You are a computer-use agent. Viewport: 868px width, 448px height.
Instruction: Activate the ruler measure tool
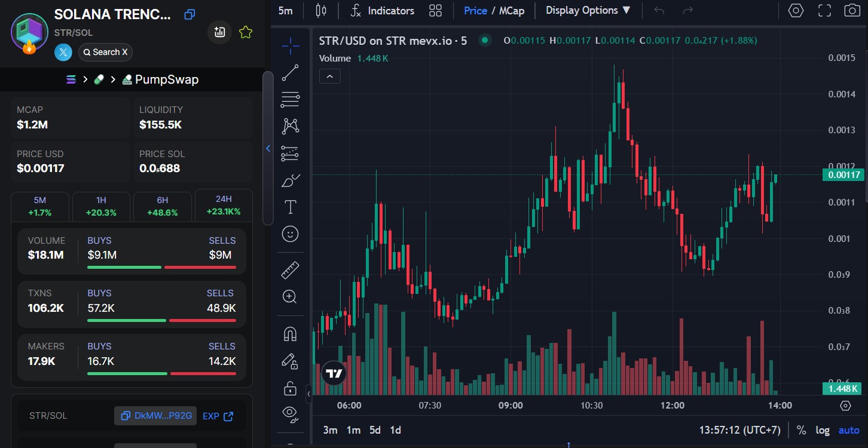[x=291, y=271]
